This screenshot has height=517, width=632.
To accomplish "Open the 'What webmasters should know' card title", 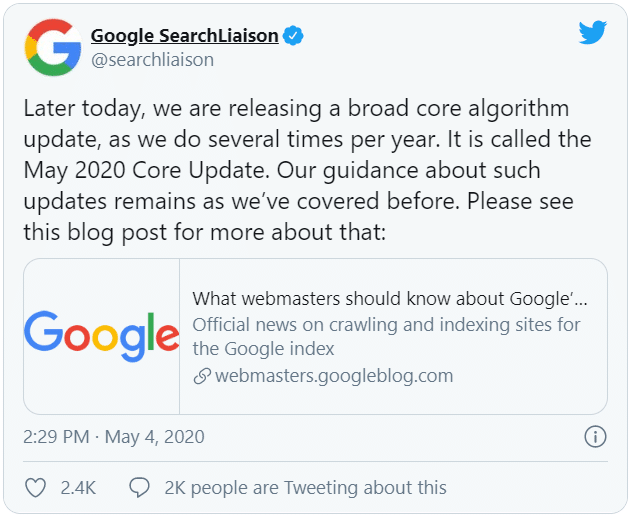I will click(x=390, y=298).
